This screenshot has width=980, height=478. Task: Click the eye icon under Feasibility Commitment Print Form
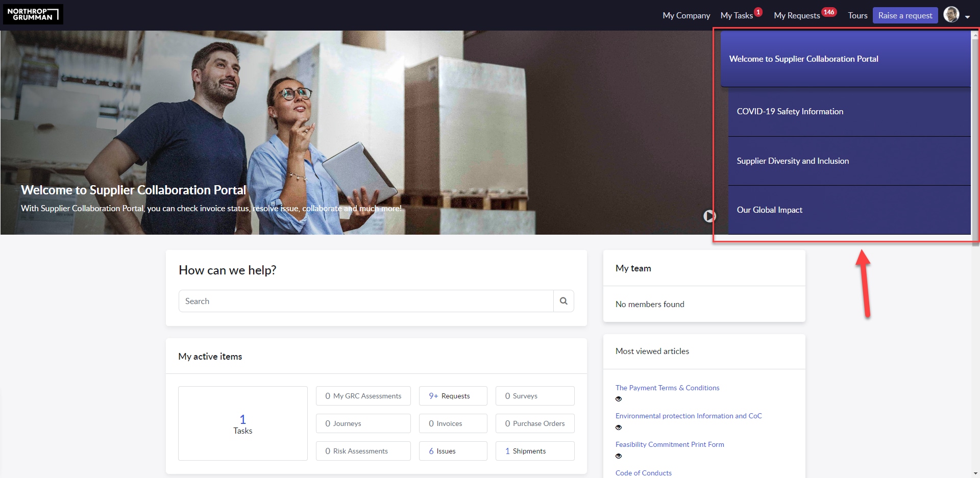coord(619,455)
